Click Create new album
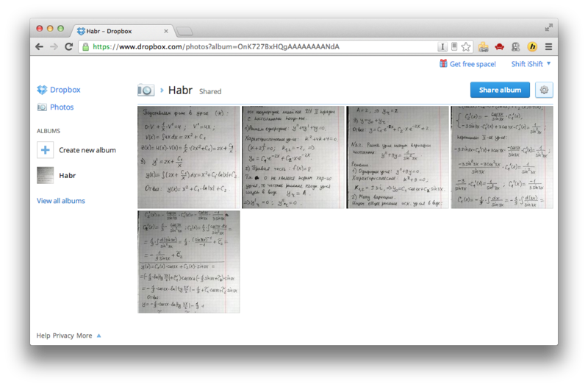 [x=87, y=150]
